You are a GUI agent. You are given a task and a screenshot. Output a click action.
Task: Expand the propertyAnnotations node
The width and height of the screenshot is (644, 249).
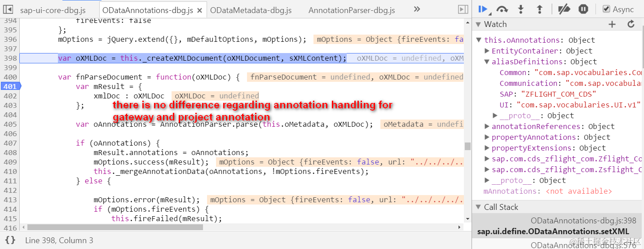click(x=487, y=137)
